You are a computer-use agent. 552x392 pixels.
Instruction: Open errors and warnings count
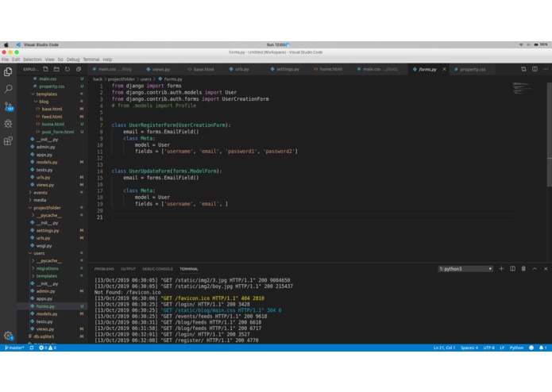[48, 348]
